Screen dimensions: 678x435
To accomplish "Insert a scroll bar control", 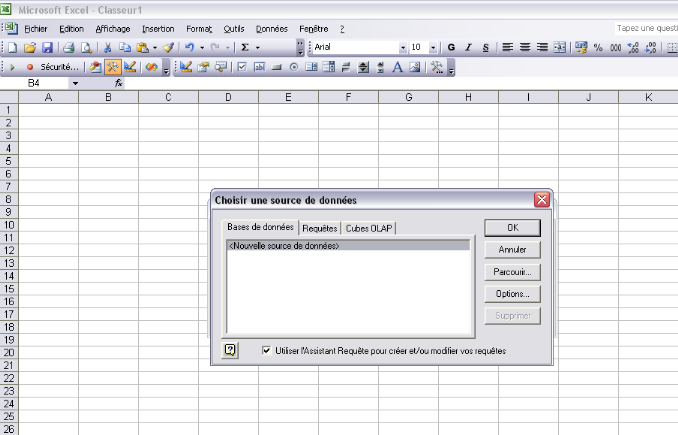I will pos(381,67).
